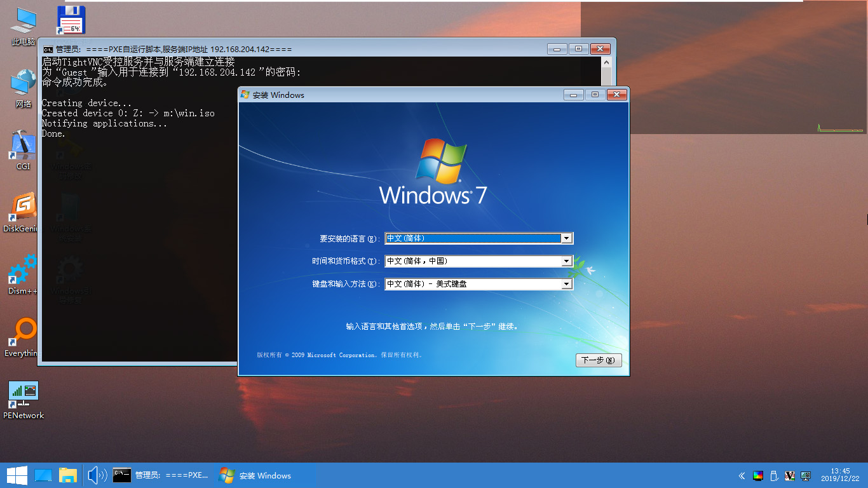This screenshot has height=488, width=868.
Task: Click the 要安装的语言 label
Action: pyautogui.click(x=349, y=239)
